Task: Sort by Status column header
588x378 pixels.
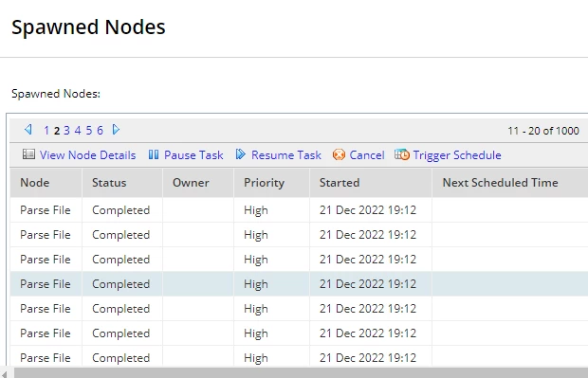Action: (x=122, y=183)
